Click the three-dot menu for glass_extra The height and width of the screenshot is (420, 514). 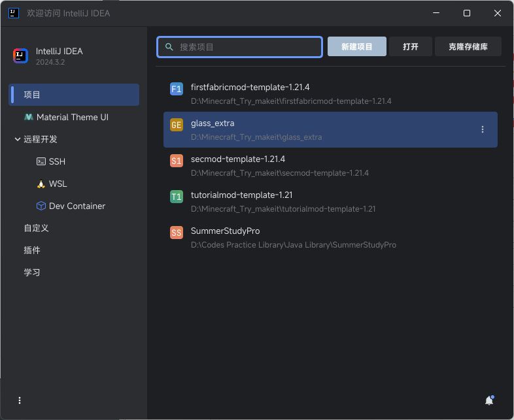[x=483, y=129]
